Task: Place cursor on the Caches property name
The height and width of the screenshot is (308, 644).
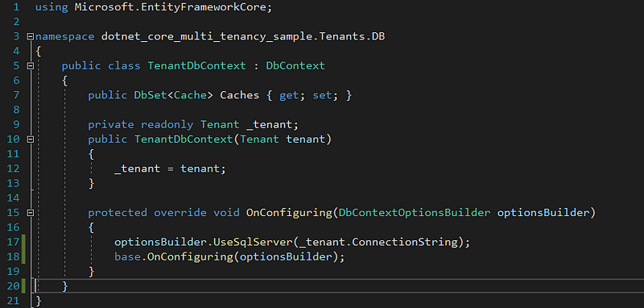Action: click(x=239, y=95)
